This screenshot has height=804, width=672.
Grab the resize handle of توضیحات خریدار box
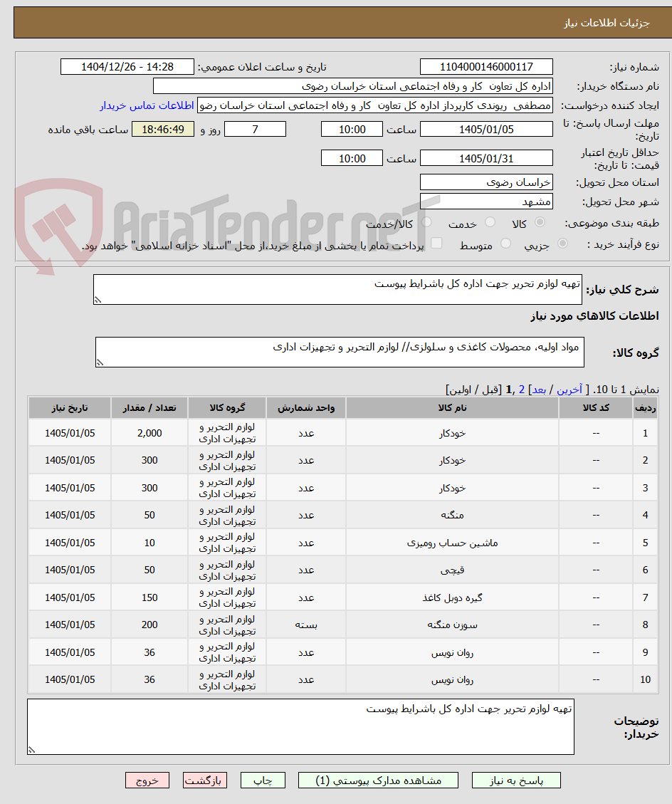click(32, 750)
